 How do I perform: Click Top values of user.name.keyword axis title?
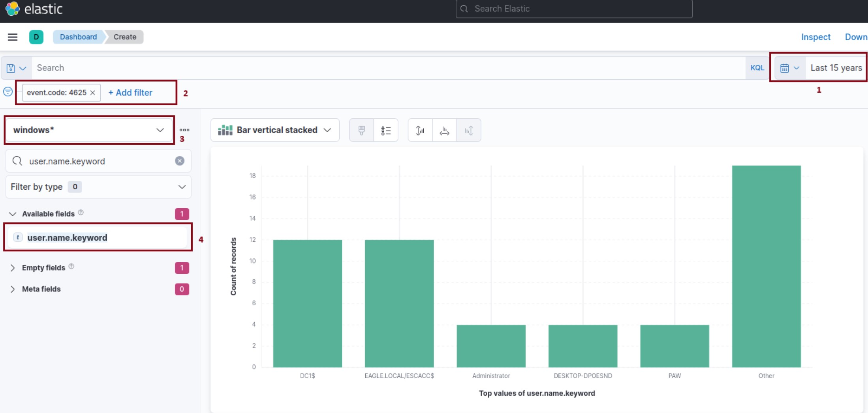(x=537, y=393)
